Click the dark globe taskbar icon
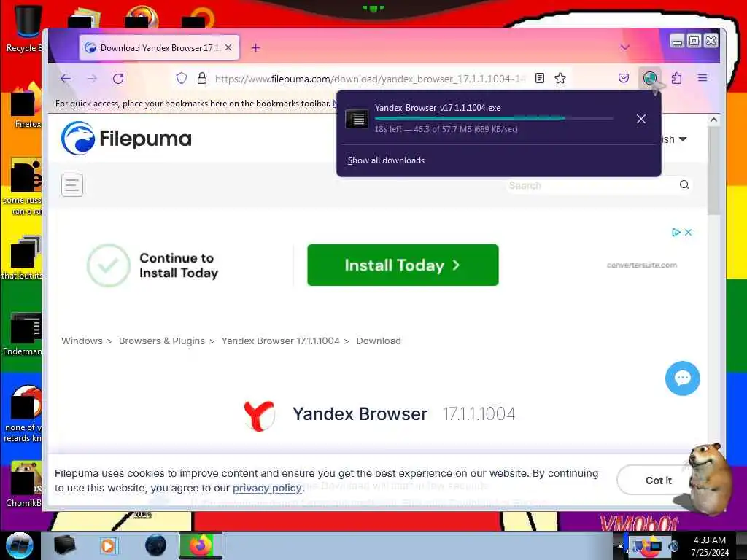Screen dimensions: 747x560 [x=155, y=545]
